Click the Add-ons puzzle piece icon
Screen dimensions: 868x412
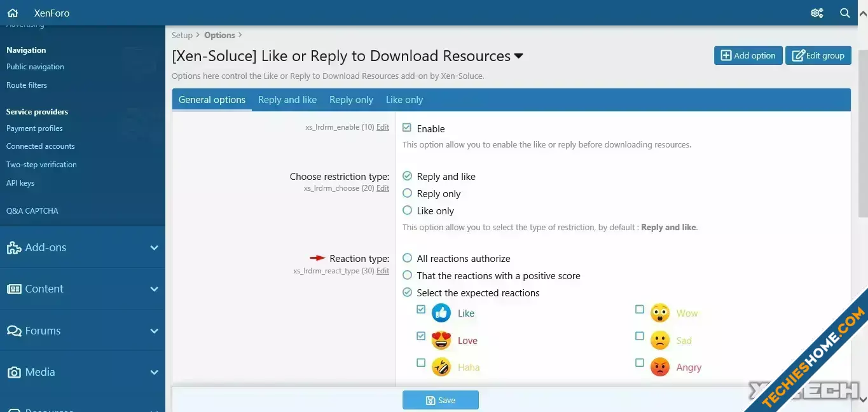tap(14, 248)
